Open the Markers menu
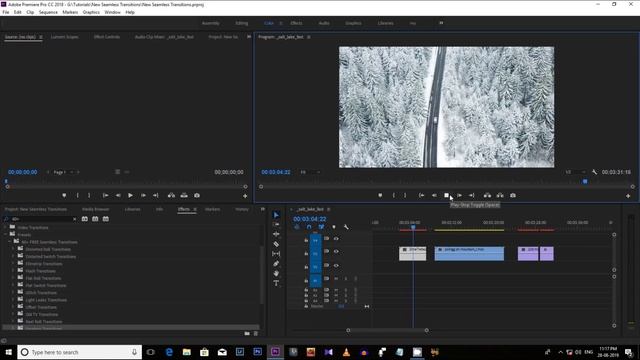The image size is (640, 360). click(x=70, y=12)
